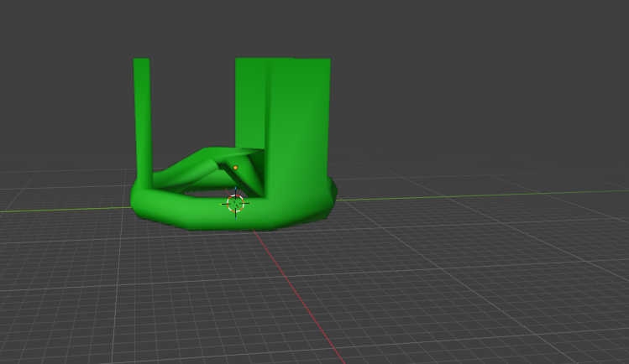Click the 3D cursor crosshair circle
629x364 pixels.
(235, 204)
